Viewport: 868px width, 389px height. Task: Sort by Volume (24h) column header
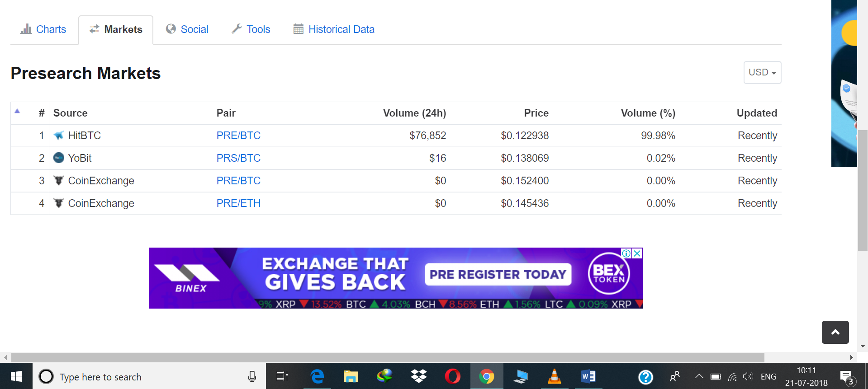click(414, 113)
